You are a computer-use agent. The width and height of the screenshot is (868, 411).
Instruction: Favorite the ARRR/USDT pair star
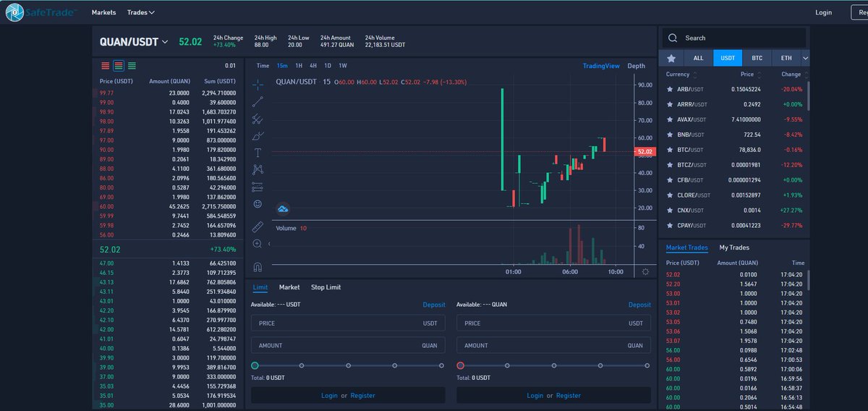coord(670,104)
